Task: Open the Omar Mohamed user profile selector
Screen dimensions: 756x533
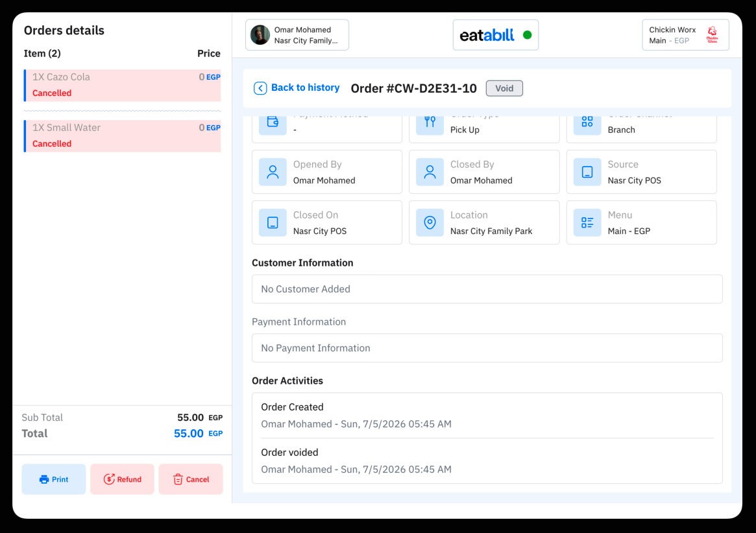Action: (x=297, y=35)
